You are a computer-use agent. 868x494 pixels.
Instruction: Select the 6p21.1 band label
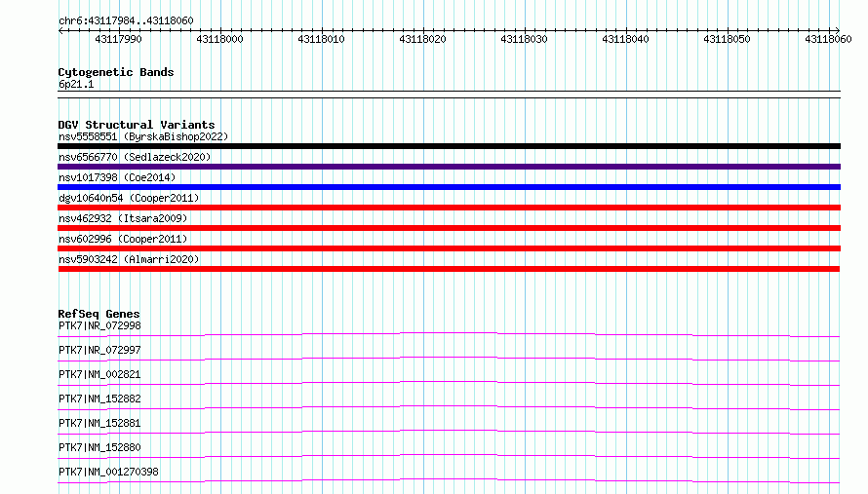[x=76, y=85]
